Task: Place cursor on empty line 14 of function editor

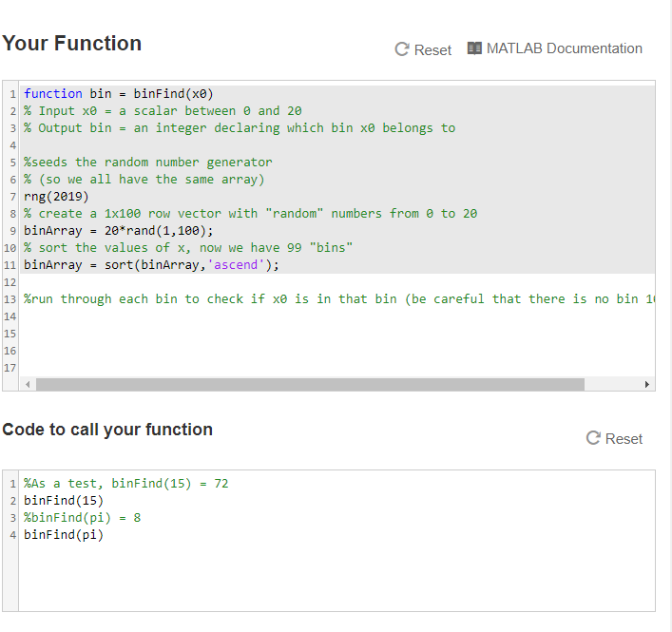Action: 336,316
